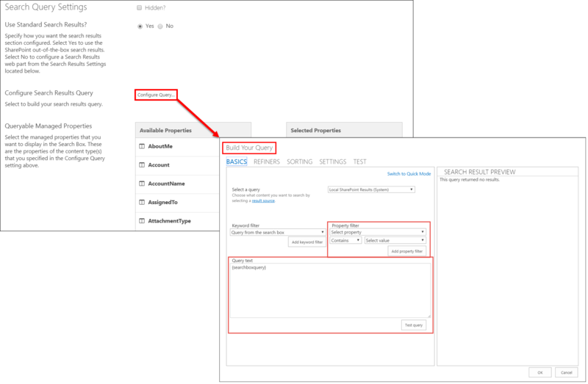588x384 pixels.
Task: Open the Local SharePoint Results source dropdown
Action: click(371, 189)
